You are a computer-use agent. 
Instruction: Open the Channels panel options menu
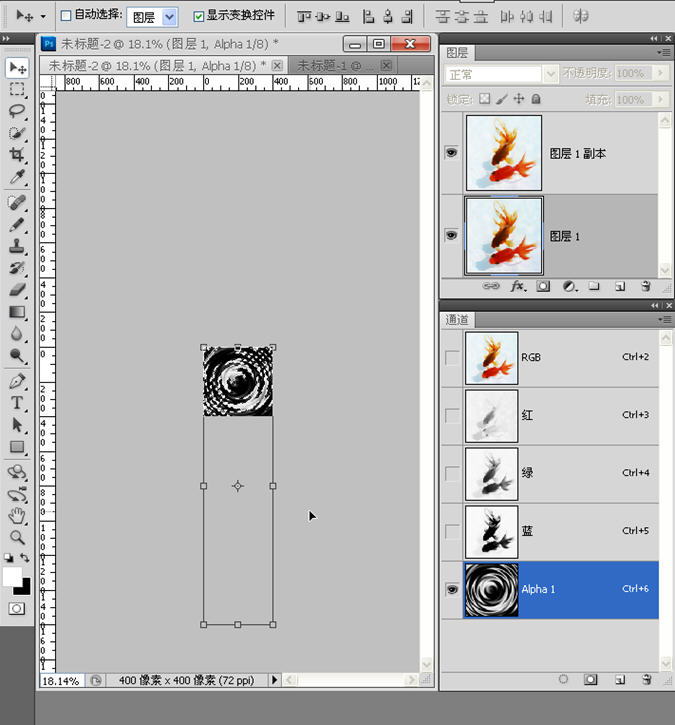pos(664,319)
